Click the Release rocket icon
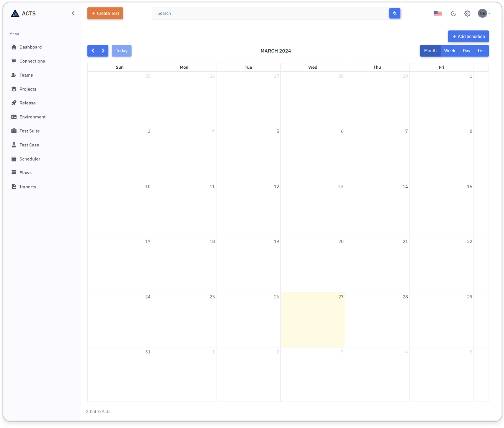The width and height of the screenshot is (504, 428). (14, 103)
